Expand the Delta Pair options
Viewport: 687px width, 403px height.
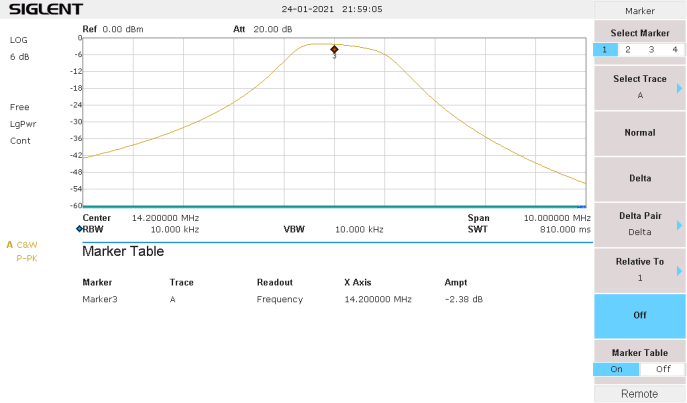coord(640,224)
